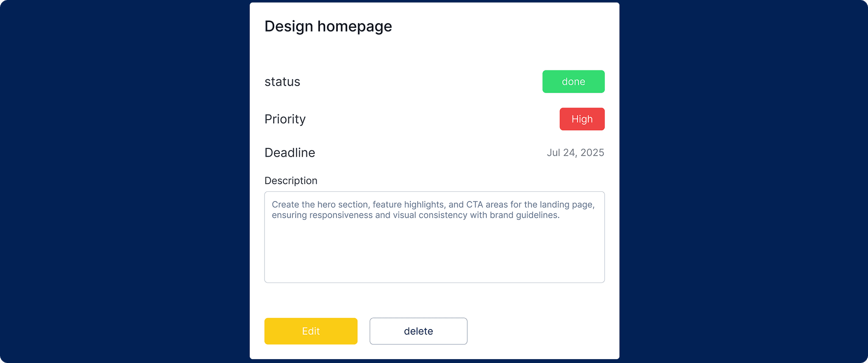Toggle task completion via the done badge

tap(573, 81)
